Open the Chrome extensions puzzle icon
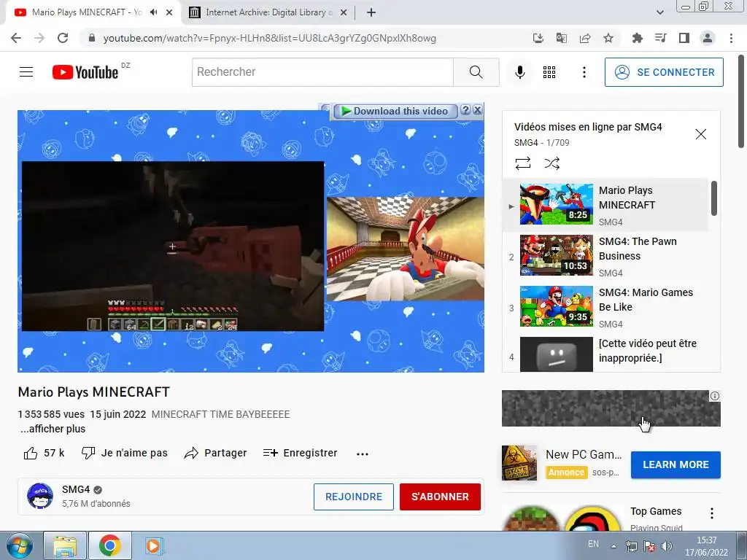Screen dimensions: 747x560 (637, 38)
